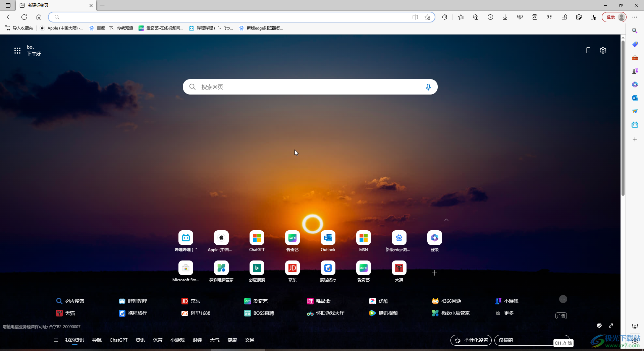Reload the page with refresh icon
The image size is (644, 351).
coord(24,17)
